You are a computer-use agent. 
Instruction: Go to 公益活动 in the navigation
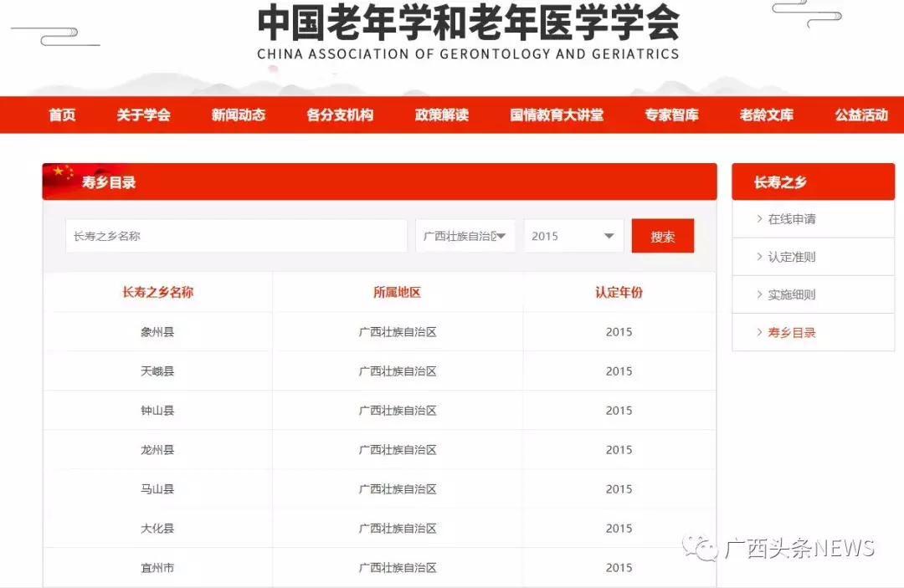tap(860, 115)
